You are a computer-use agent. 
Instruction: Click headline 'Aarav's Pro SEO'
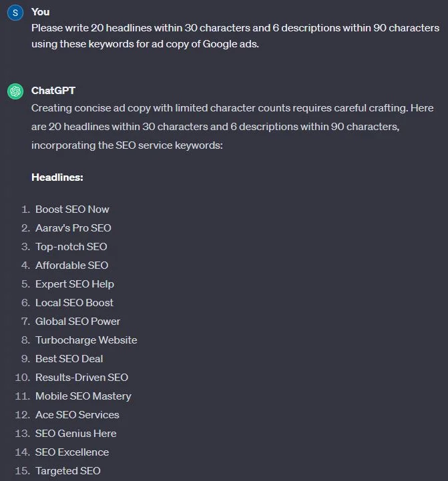coord(73,228)
